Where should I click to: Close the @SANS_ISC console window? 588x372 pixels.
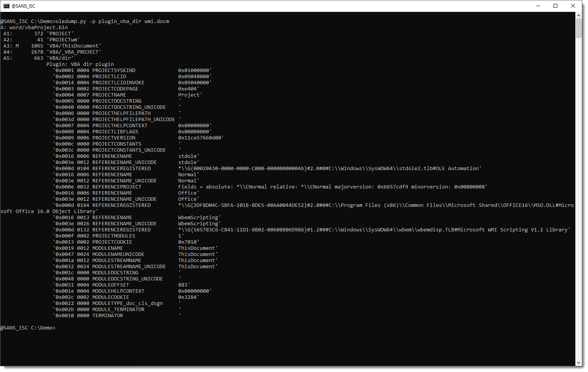(573, 6)
